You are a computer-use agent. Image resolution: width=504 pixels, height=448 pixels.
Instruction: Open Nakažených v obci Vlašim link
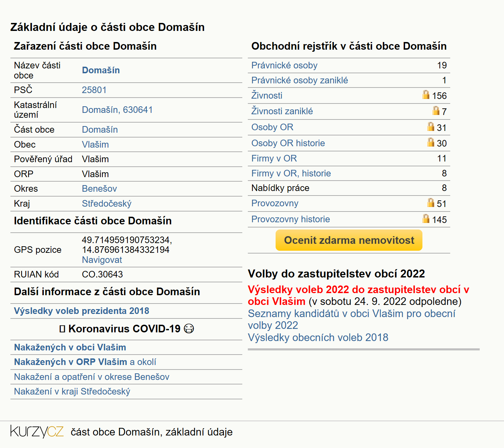pyautogui.click(x=70, y=347)
